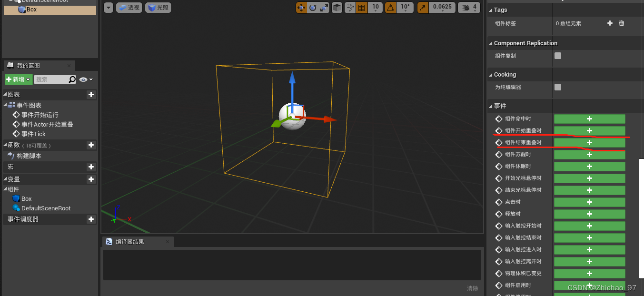Toggle scale snapping icon

[x=423, y=8]
